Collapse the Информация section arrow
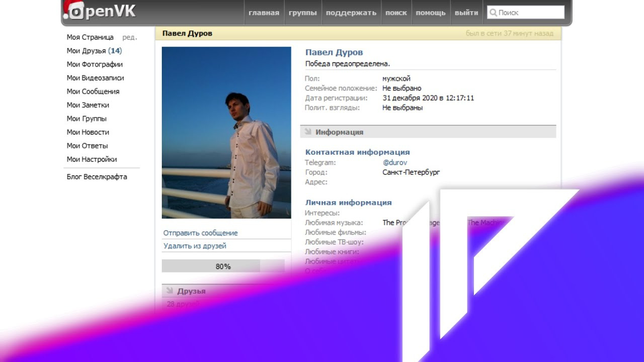The image size is (644, 362). click(307, 132)
